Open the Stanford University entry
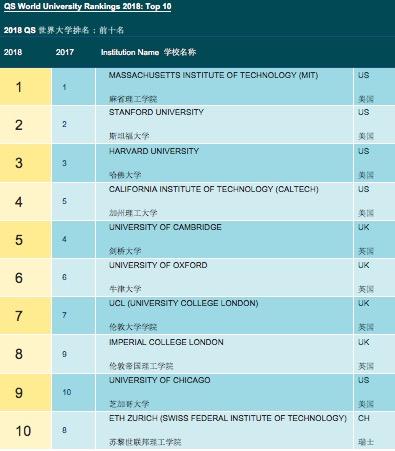The width and height of the screenshot is (395, 451). click(156, 112)
